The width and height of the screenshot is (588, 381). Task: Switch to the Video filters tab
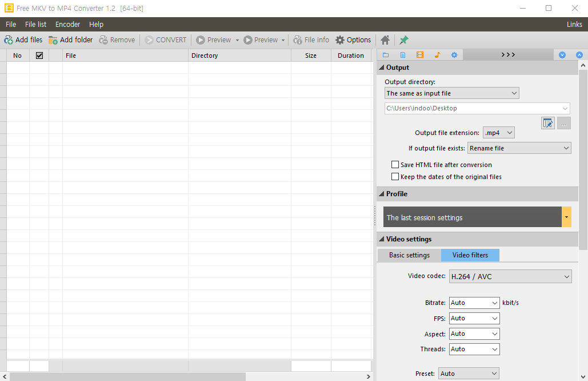[470, 255]
